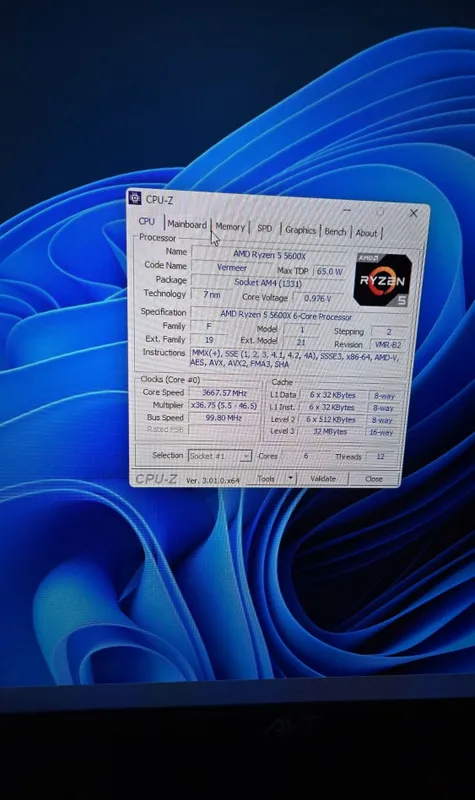Image resolution: width=475 pixels, height=800 pixels.
Task: Click the Level 3 value 32 MBytes
Action: pyautogui.click(x=330, y=432)
